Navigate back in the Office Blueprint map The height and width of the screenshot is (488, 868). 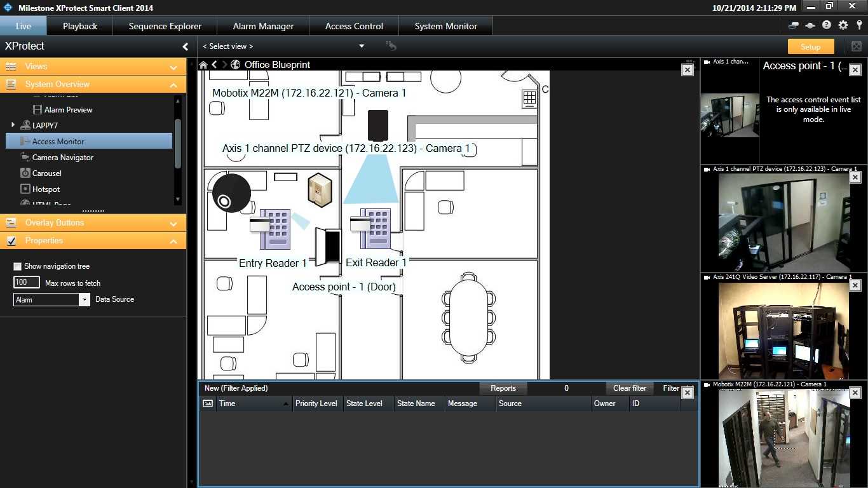pos(215,65)
